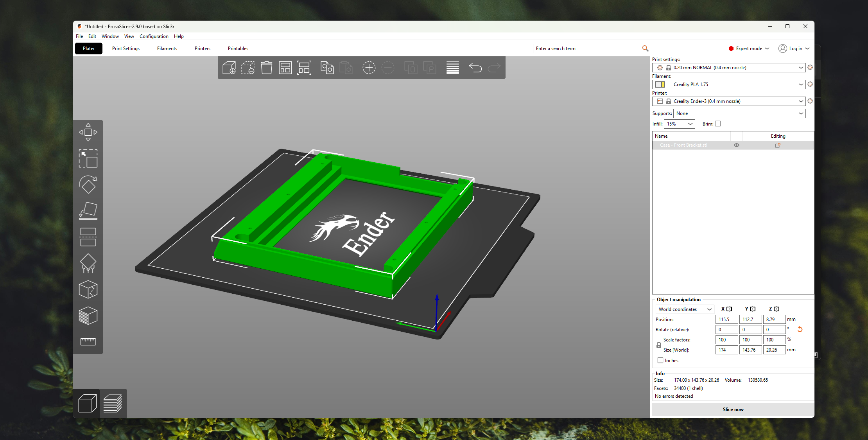Click the Undo arrow icon
This screenshot has width=868, height=440.
pyautogui.click(x=475, y=68)
